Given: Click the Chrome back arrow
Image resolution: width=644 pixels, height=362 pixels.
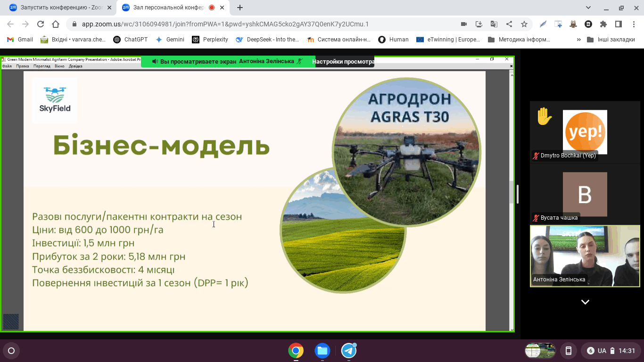Looking at the screenshot, I should click(x=10, y=24).
